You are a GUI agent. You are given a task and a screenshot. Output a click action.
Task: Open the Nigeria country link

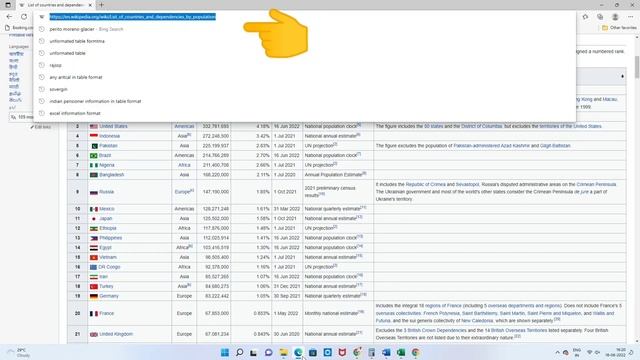[107, 165]
